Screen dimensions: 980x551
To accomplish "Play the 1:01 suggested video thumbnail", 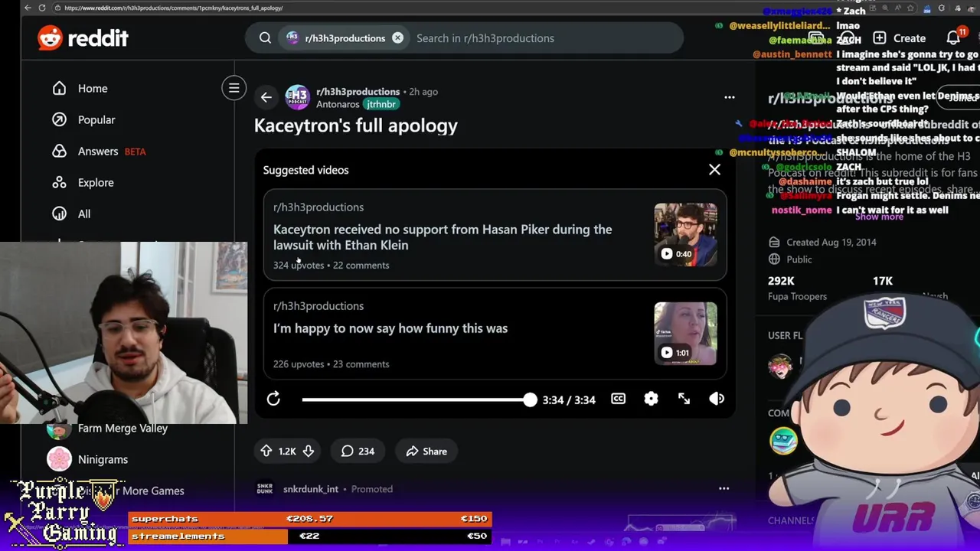I will click(685, 333).
